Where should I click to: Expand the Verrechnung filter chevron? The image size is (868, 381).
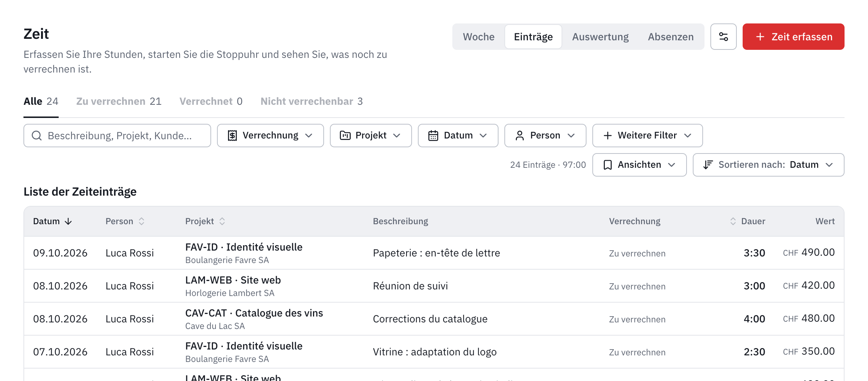pyautogui.click(x=309, y=136)
